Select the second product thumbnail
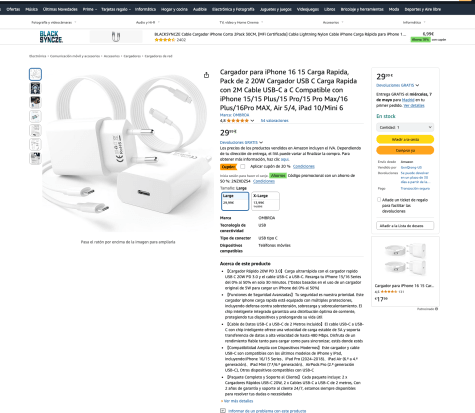The image size is (475, 413). point(35,88)
